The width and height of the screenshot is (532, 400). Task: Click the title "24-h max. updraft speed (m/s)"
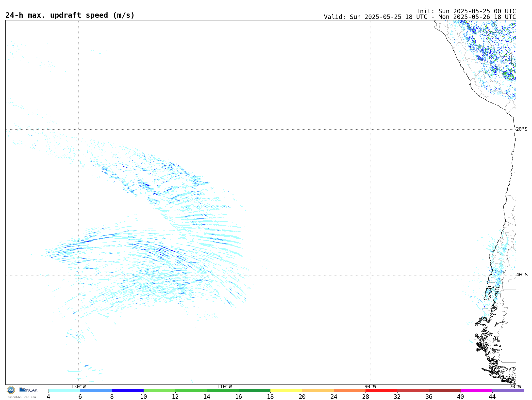coord(70,15)
